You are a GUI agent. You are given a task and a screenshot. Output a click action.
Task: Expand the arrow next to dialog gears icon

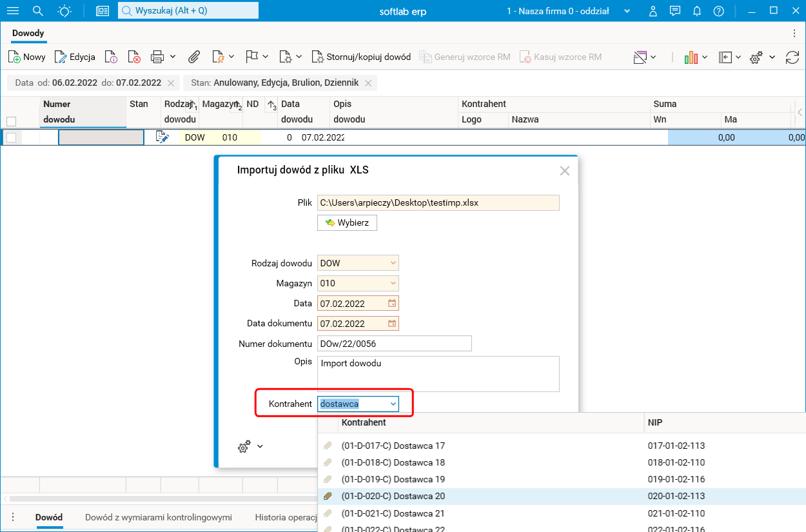pos(260,446)
